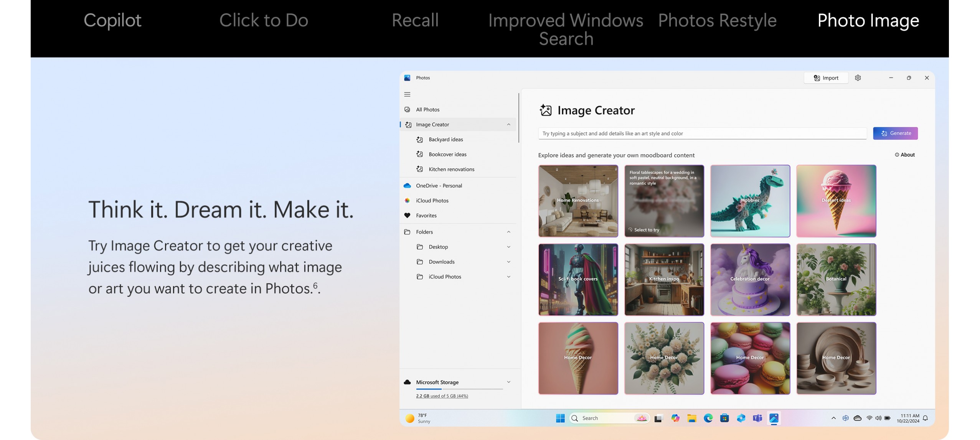Open the Windows Start menu
The image size is (980, 440).
tap(560, 418)
